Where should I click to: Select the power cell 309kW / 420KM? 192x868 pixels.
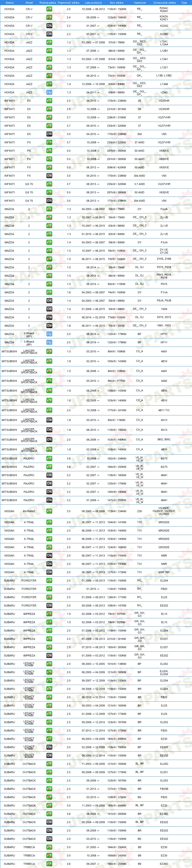(117, 167)
